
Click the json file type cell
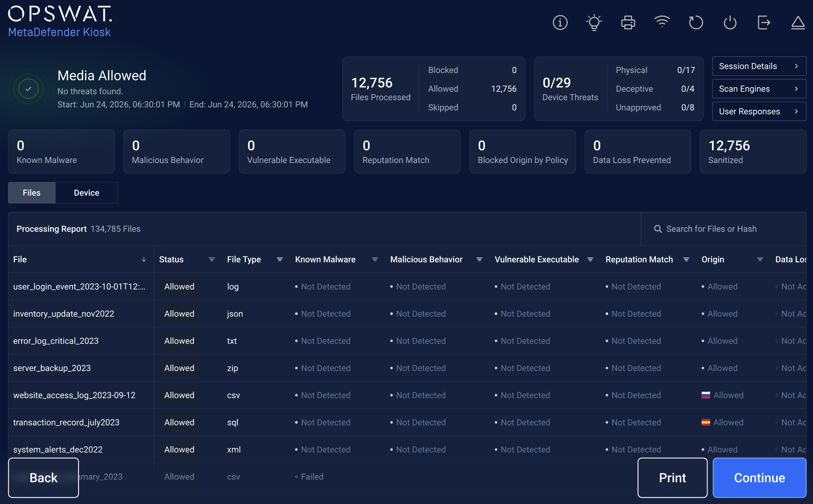coord(235,314)
